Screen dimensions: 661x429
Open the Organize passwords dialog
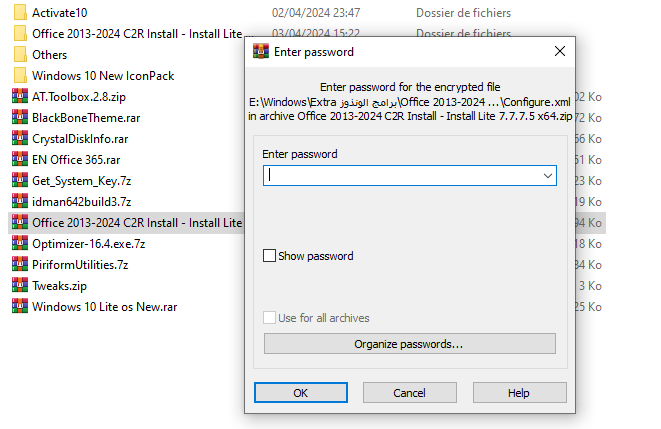coord(409,344)
